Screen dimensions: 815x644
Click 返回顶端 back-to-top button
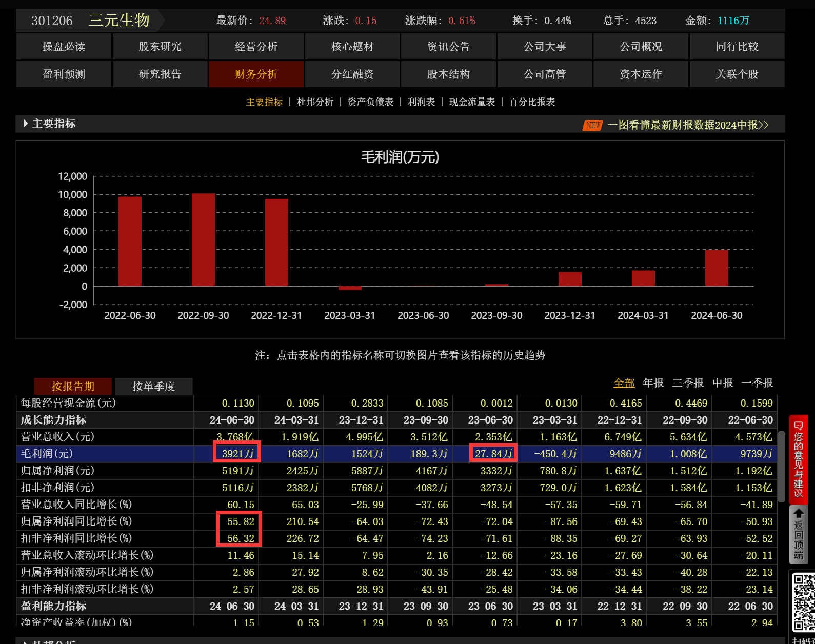point(799,534)
